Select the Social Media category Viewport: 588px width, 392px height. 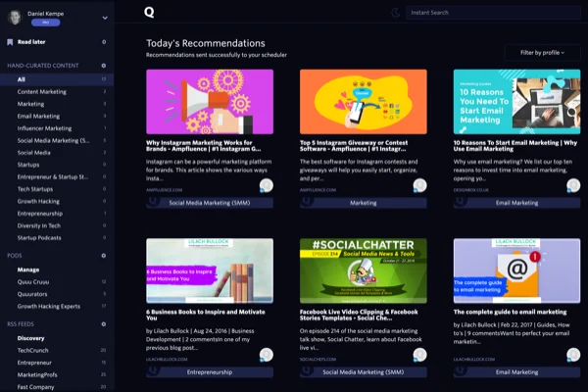(x=57, y=153)
